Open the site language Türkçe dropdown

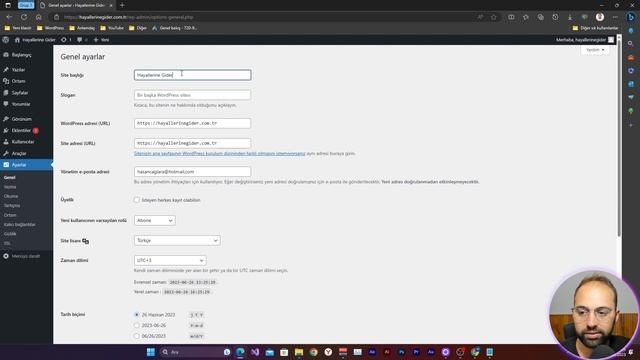[x=177, y=240]
